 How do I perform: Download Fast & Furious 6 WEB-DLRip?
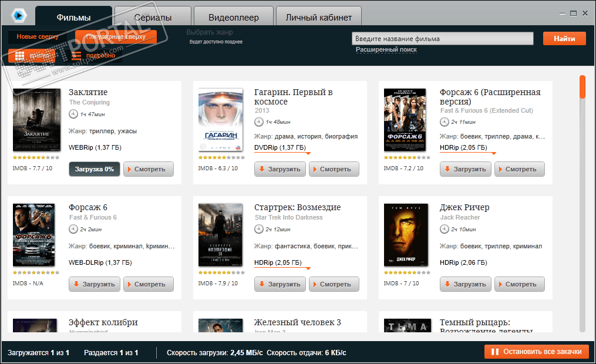[95, 284]
